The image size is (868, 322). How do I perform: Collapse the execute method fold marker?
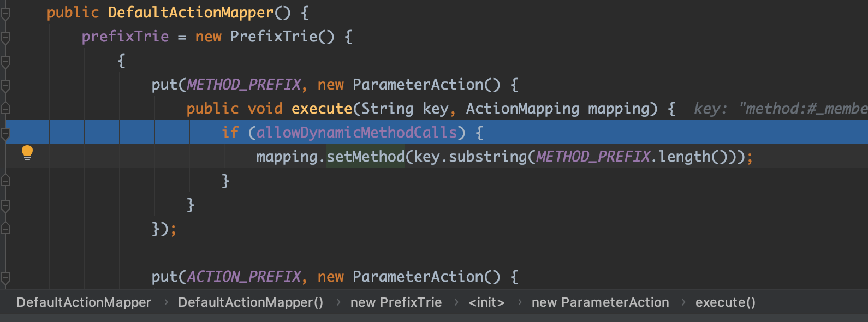pos(5,108)
